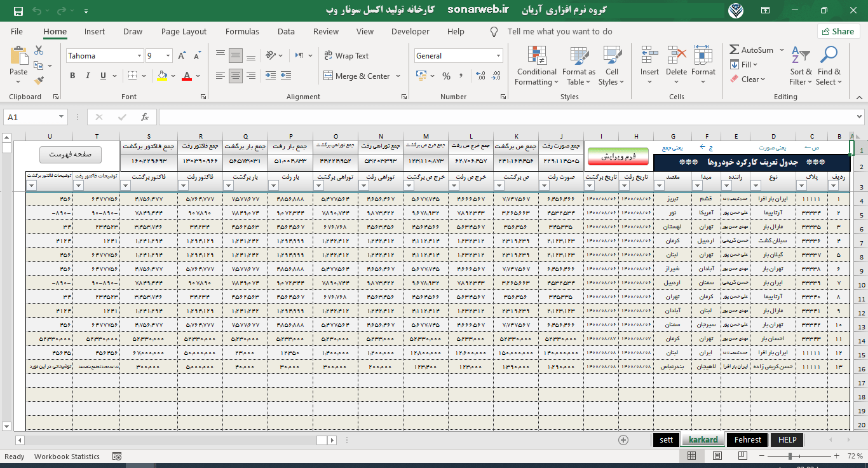
Task: Add a new sheet with plus icon
Action: (x=623, y=440)
